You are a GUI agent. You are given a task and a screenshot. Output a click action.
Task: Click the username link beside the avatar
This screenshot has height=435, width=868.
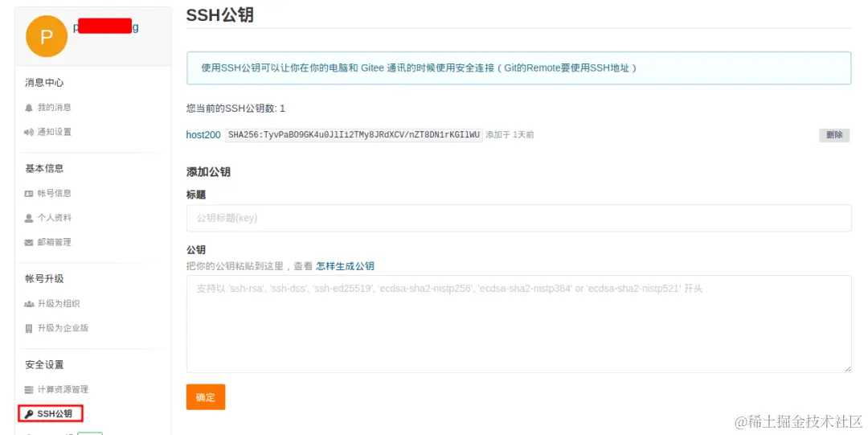(x=106, y=27)
